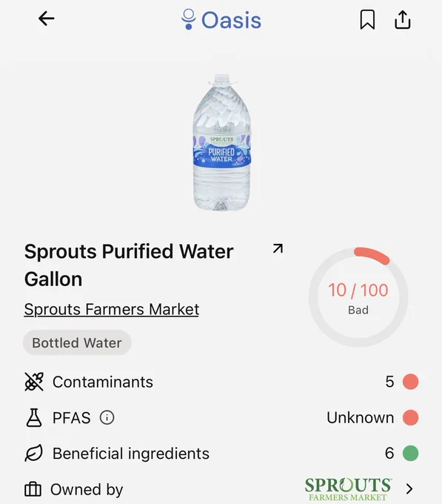Click the 10 / 100 score ring
The image size is (442, 504).
point(358,297)
